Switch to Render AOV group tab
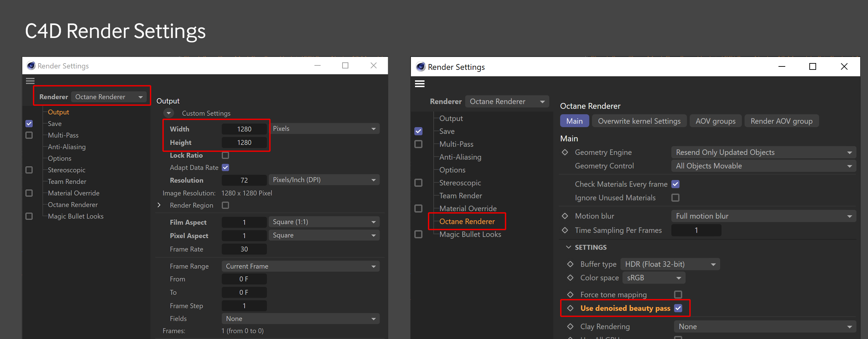Screen dimensions: 868x339 pos(782,121)
